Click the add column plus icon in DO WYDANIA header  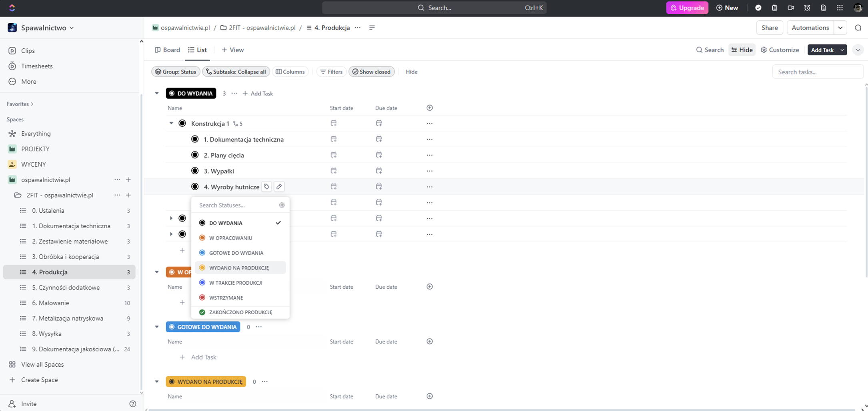pos(429,108)
